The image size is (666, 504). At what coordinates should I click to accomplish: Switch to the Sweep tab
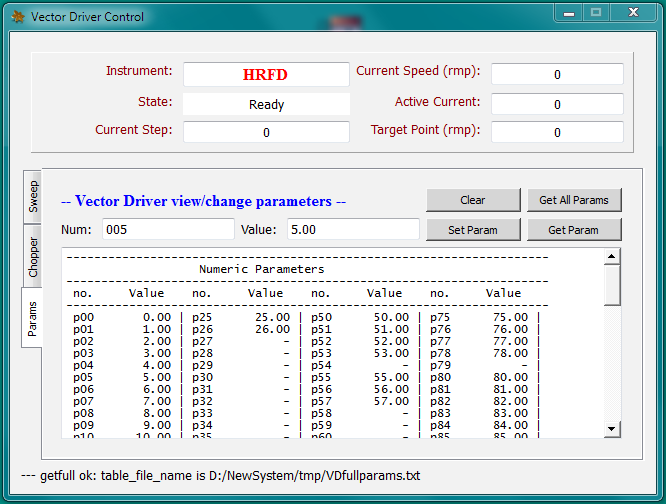click(x=33, y=197)
